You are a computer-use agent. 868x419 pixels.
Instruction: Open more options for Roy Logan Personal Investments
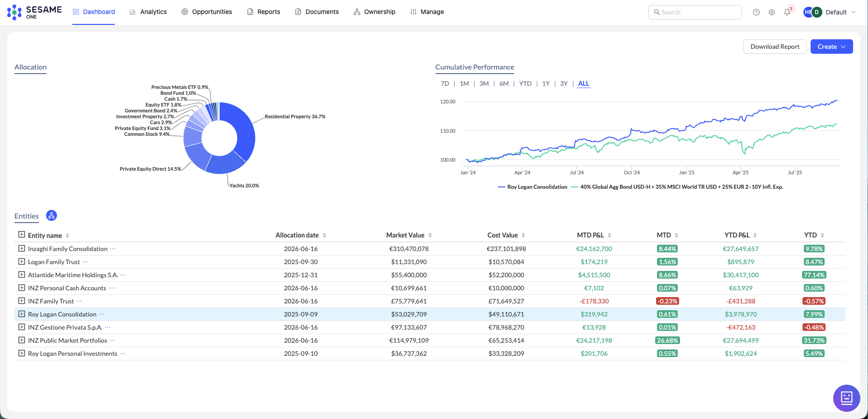pyautogui.click(x=122, y=354)
